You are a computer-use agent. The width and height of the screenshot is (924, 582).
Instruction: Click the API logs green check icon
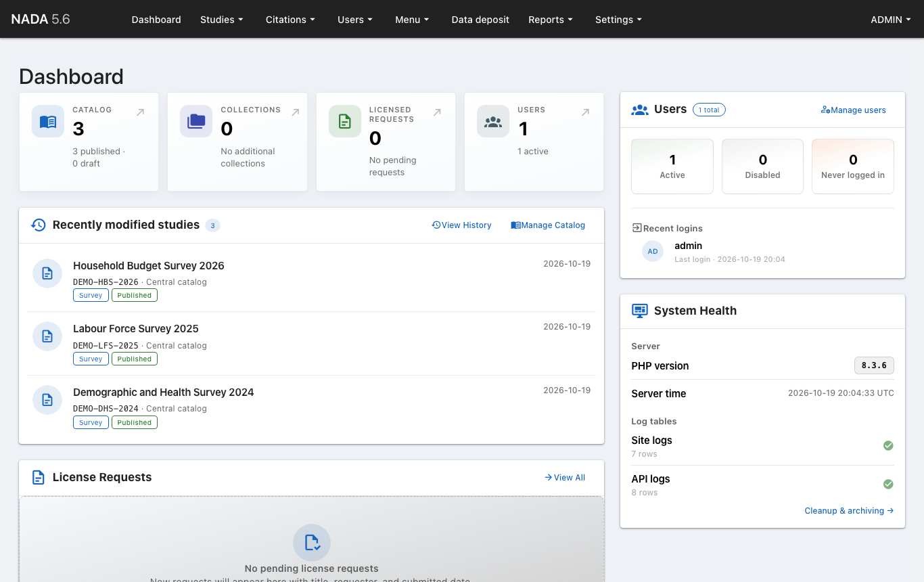click(888, 484)
